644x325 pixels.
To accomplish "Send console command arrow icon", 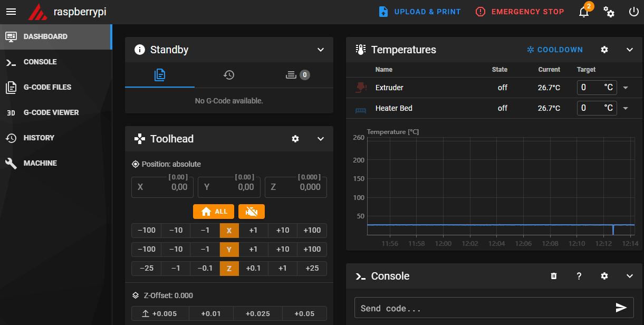I will 621,308.
